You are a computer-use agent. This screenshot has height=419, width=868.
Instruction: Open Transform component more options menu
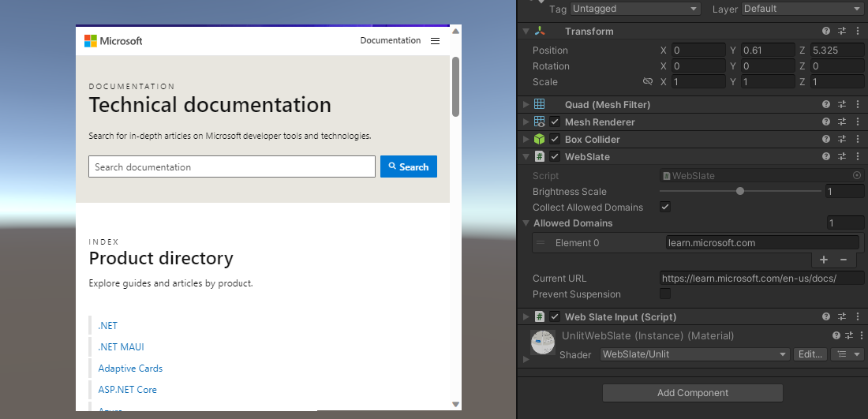[858, 32]
